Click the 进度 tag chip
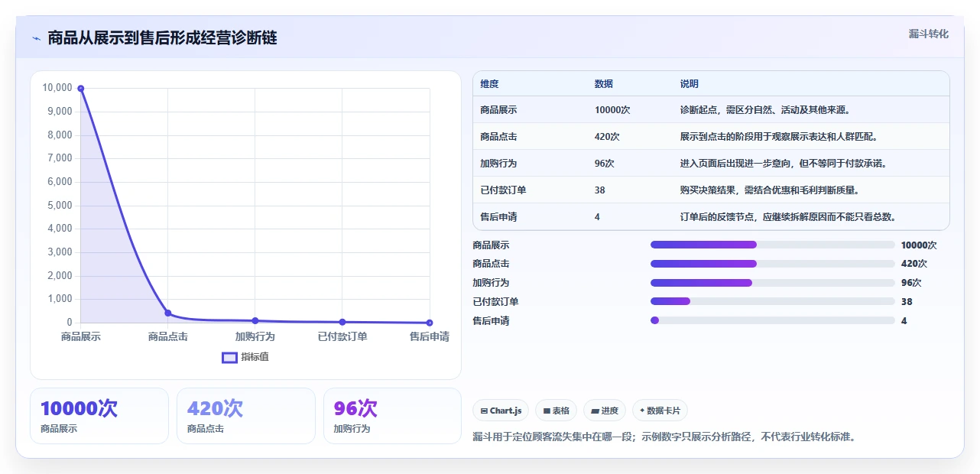 [605, 411]
